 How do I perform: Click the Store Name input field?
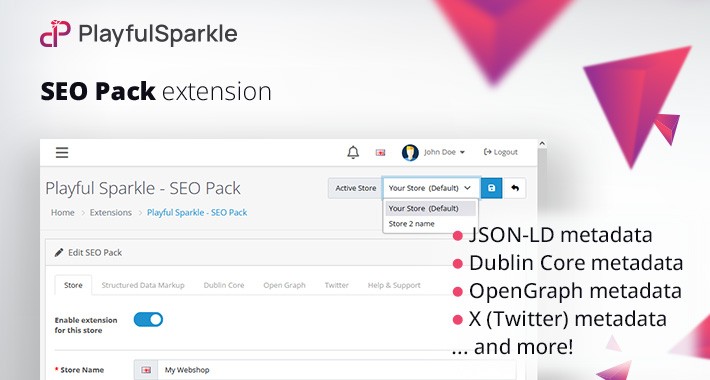coord(336,370)
